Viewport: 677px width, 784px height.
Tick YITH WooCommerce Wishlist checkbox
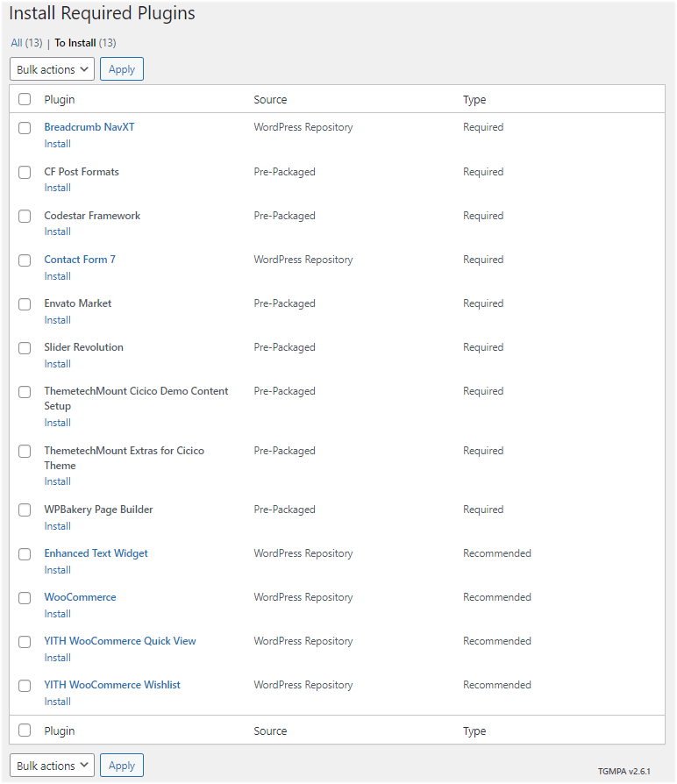tap(25, 686)
